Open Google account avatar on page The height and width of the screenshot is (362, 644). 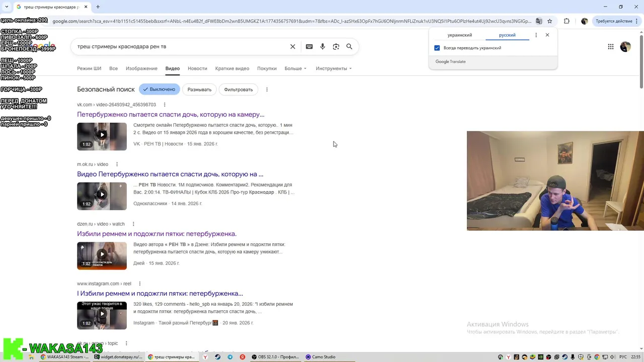[625, 46]
